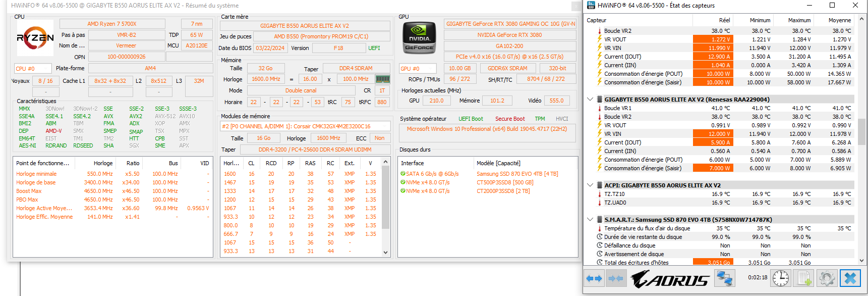Click the Moyenne column header
Screen dimensions: 868x296
click(834, 20)
